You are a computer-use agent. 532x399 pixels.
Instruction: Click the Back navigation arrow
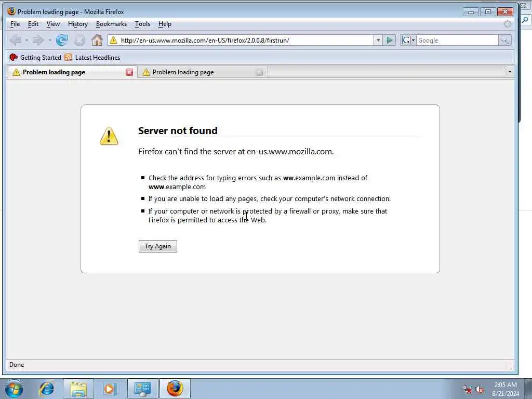(x=15, y=41)
